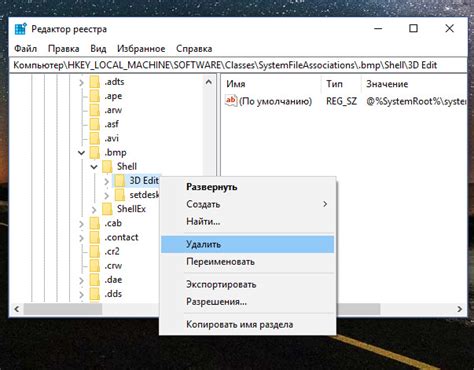Open the Избранное menu
Screen dimensions: 474x370
[x=141, y=49]
